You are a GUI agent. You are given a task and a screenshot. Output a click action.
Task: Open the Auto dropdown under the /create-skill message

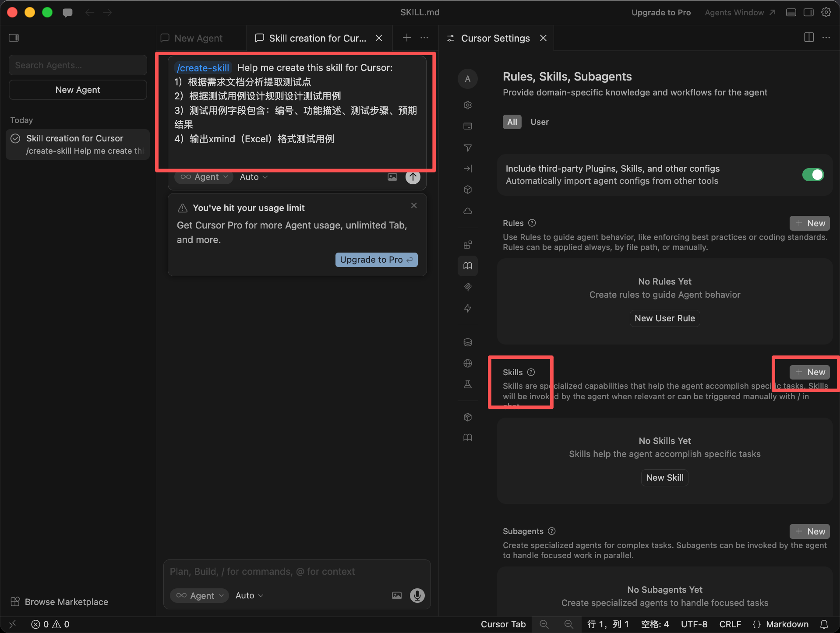(254, 177)
